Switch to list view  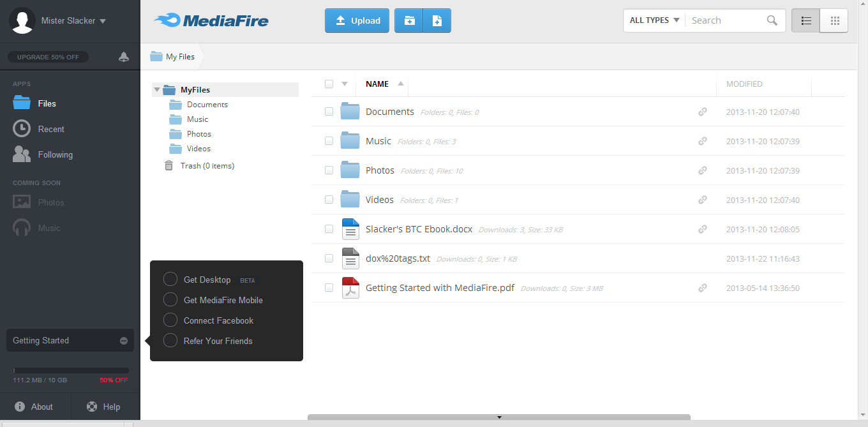click(806, 20)
